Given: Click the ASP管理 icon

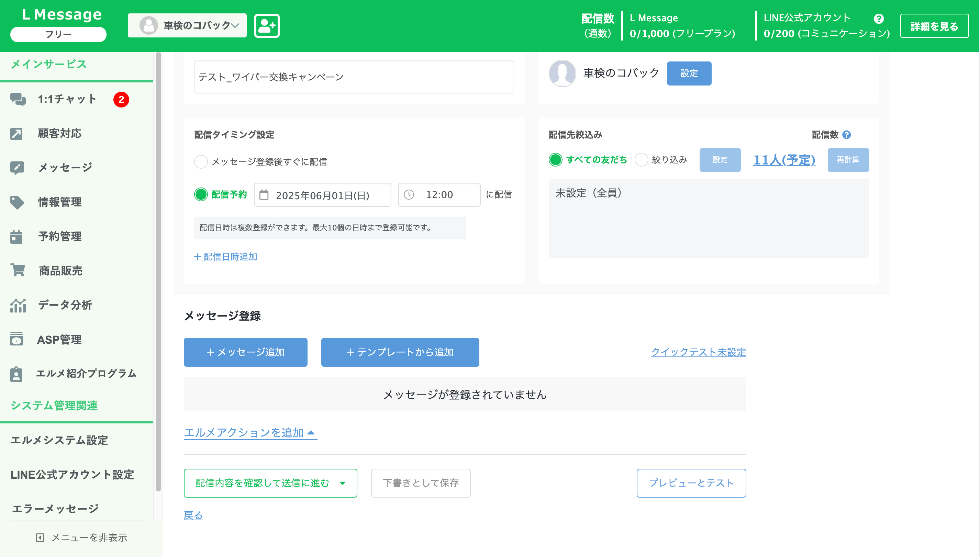Looking at the screenshot, I should click(16, 339).
